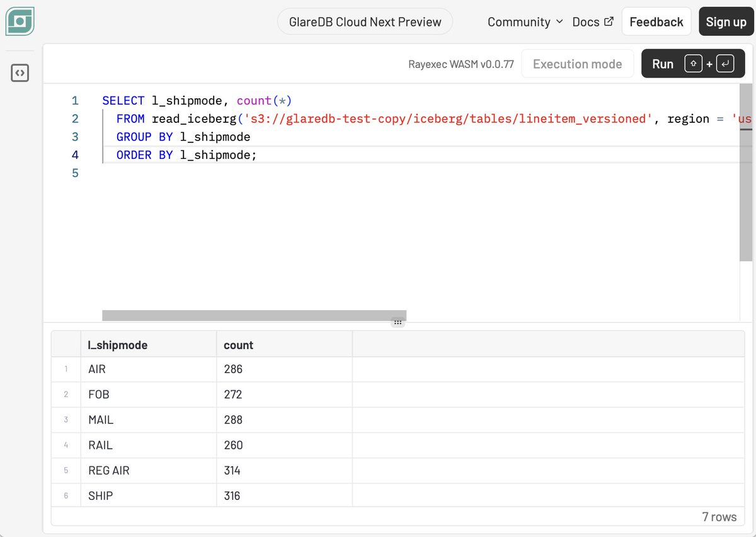Click the l_shipmode column header
The image size is (756, 537).
[x=149, y=345]
